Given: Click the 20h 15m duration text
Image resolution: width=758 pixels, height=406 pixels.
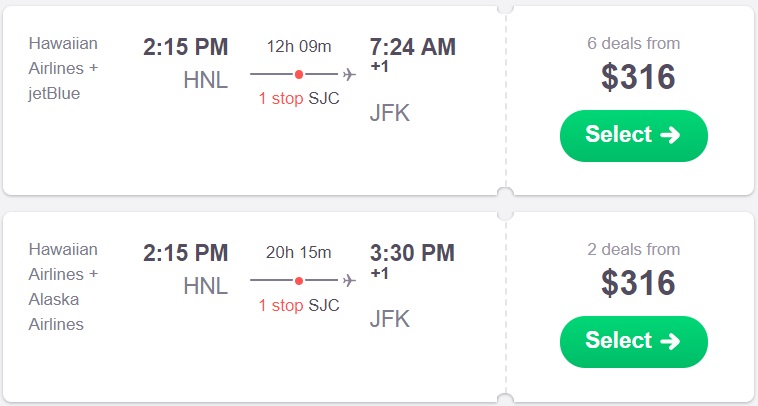Looking at the screenshot, I should [299, 252].
